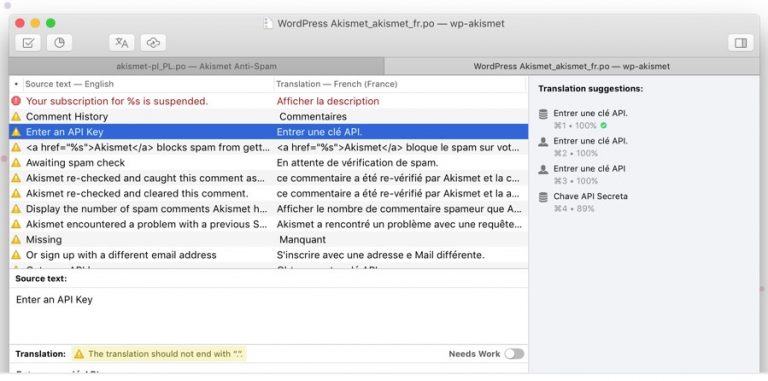The width and height of the screenshot is (768, 381).
Task: Select the Or sign up with a different email row
Action: [x=268, y=255]
